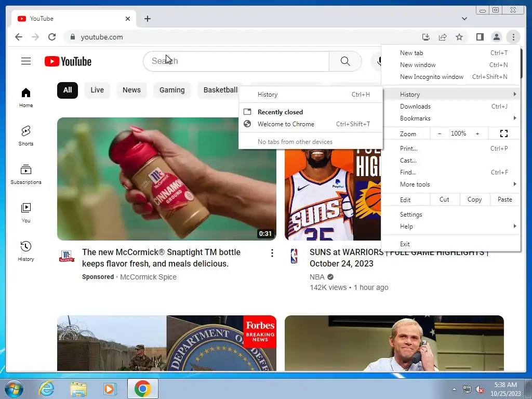Viewport: 532px width, 399px height.
Task: Bookmark this tab with the star icon
Action: [x=459, y=37]
